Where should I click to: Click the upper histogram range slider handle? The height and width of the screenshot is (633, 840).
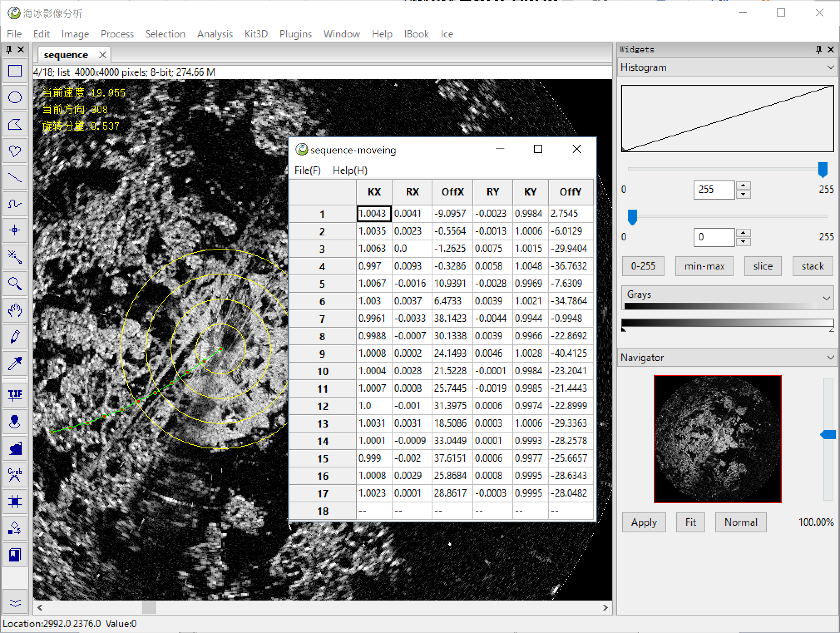823,170
